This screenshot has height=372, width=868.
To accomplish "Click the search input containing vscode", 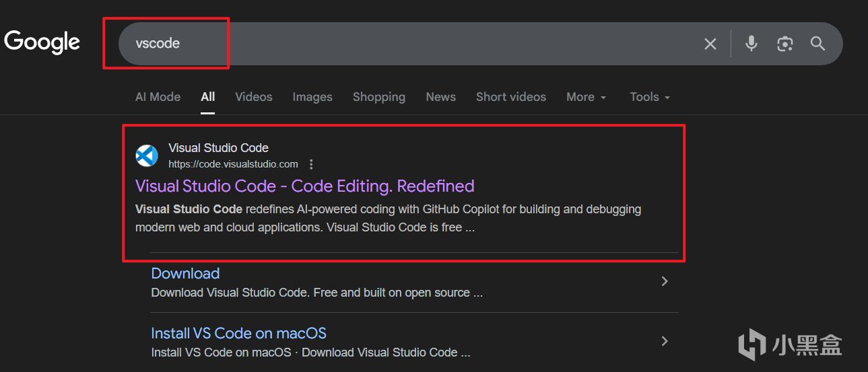I will (404, 44).
